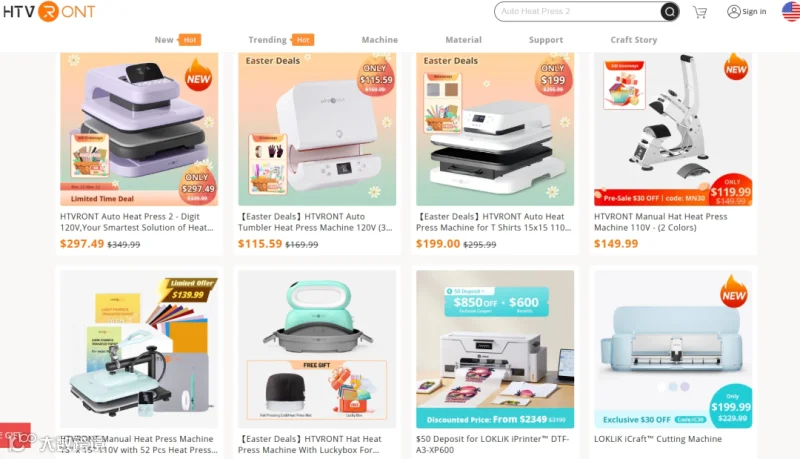Image resolution: width=800 pixels, height=459 pixels.
Task: Open the LOKLiK iPrinter DTF product image
Action: [495, 349]
